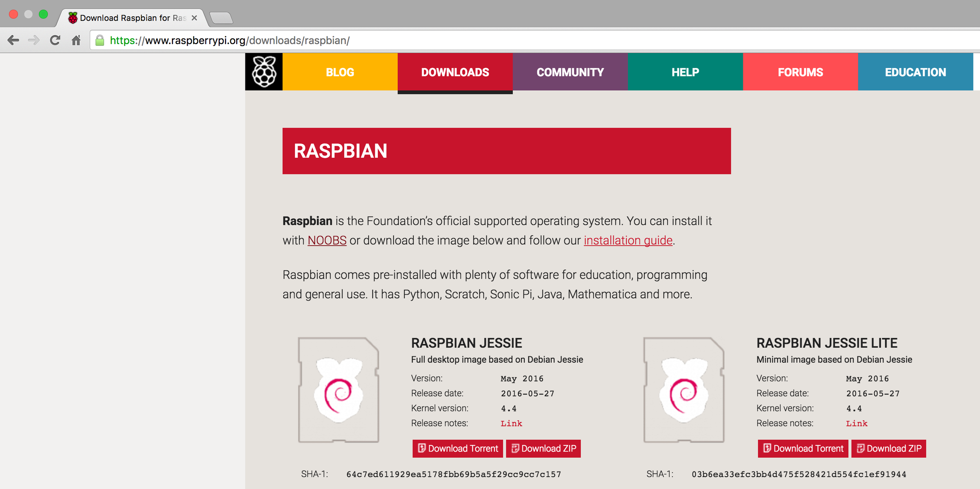Open release notes Link for Raspbian Jessie

tap(511, 424)
